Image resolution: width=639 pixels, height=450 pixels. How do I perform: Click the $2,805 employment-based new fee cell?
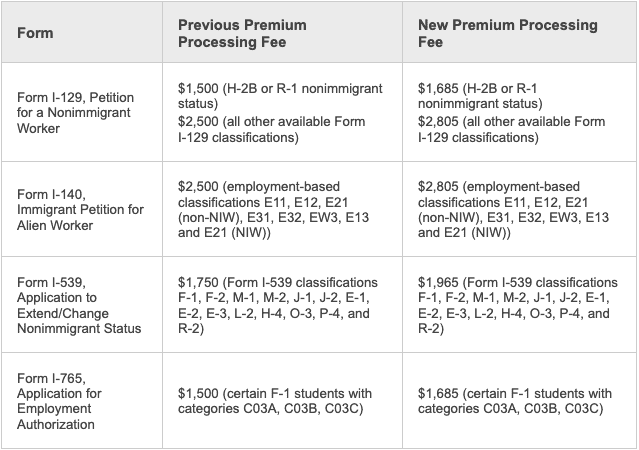pos(520,209)
